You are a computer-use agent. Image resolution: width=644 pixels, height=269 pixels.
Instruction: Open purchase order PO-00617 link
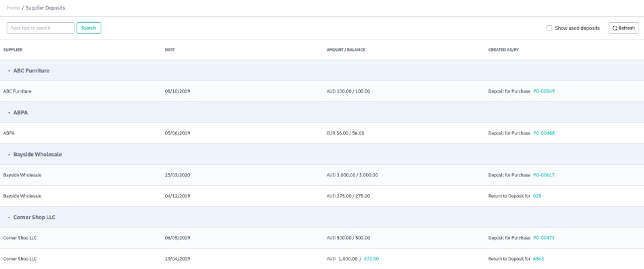[544, 175]
